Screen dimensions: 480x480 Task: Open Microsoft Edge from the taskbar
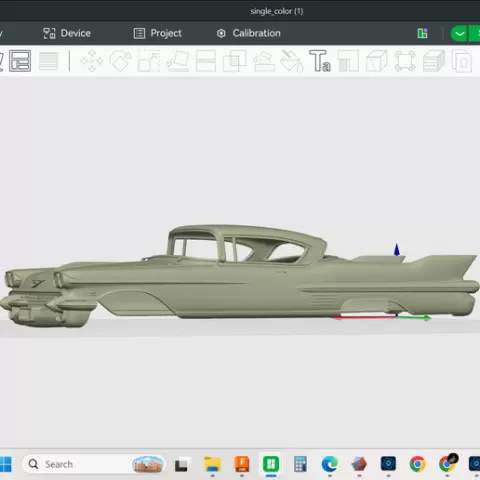click(x=330, y=464)
